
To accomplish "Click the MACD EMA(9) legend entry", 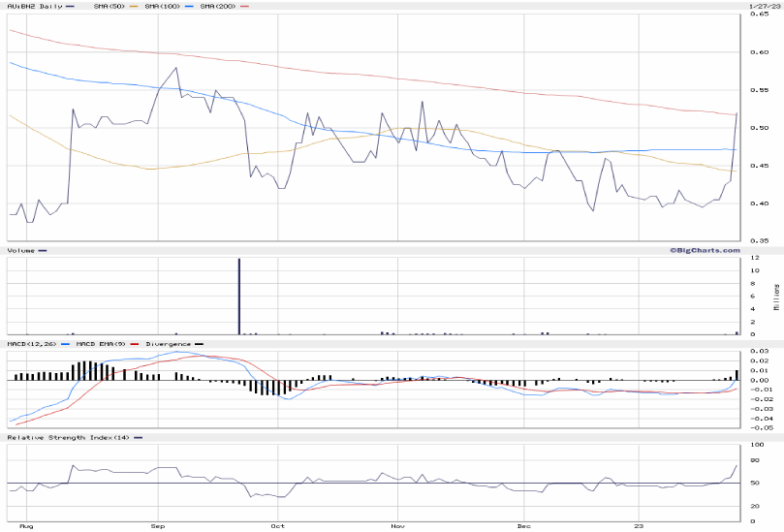I will click(103, 343).
